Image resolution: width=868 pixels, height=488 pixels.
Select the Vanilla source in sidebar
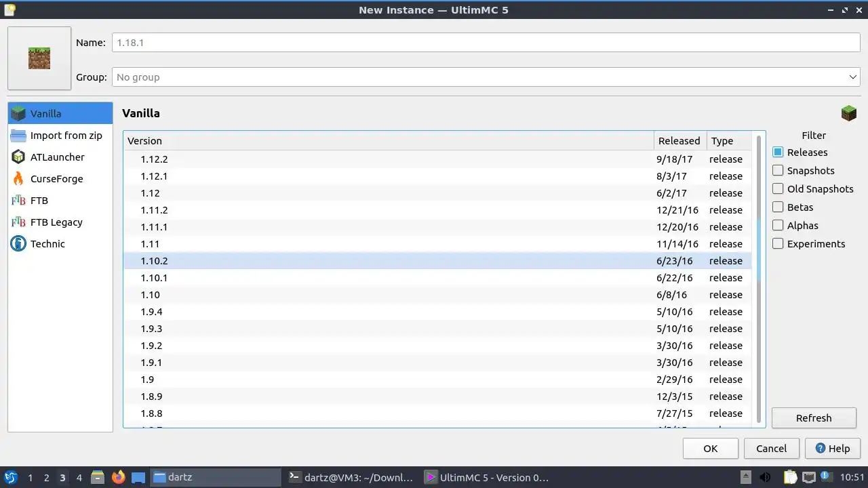60,113
